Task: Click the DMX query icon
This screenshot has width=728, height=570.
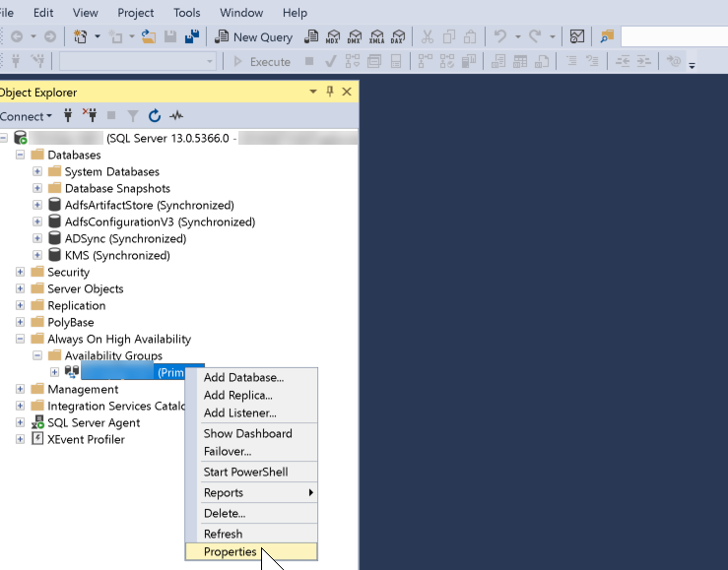Action: (x=355, y=36)
